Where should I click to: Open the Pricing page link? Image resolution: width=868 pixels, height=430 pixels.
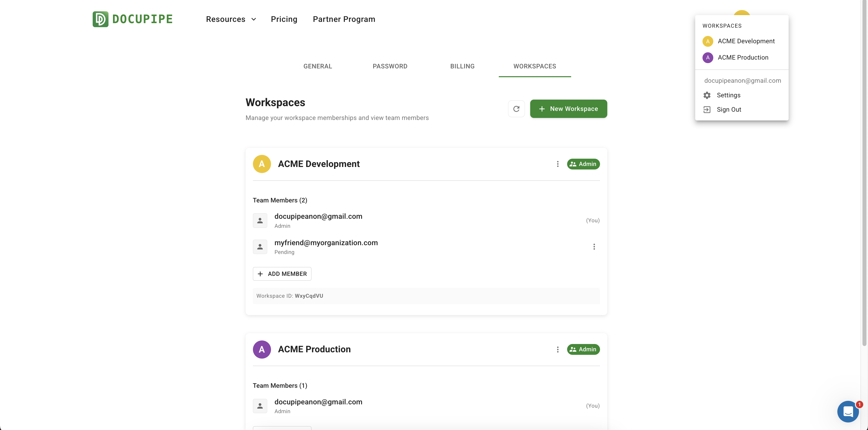click(x=284, y=19)
